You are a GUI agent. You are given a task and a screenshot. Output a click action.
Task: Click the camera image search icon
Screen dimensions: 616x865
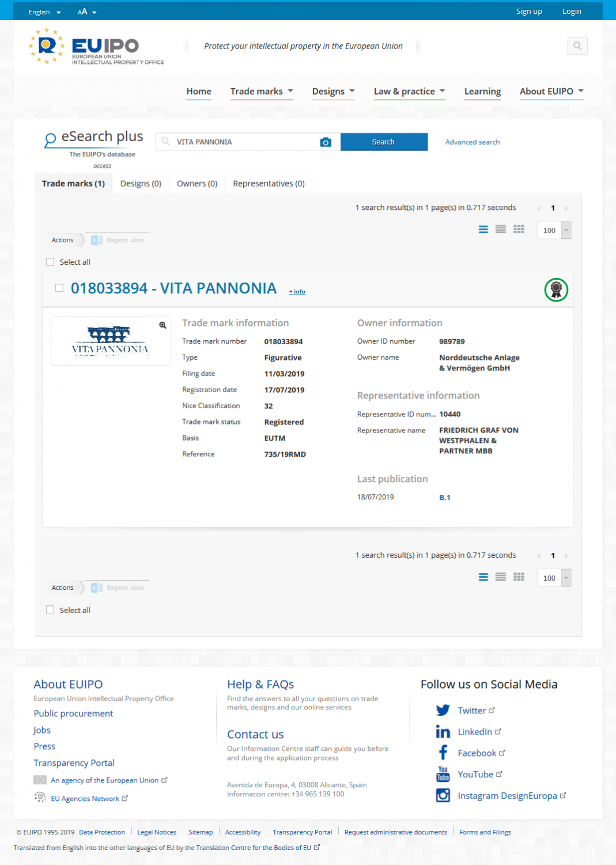(326, 142)
